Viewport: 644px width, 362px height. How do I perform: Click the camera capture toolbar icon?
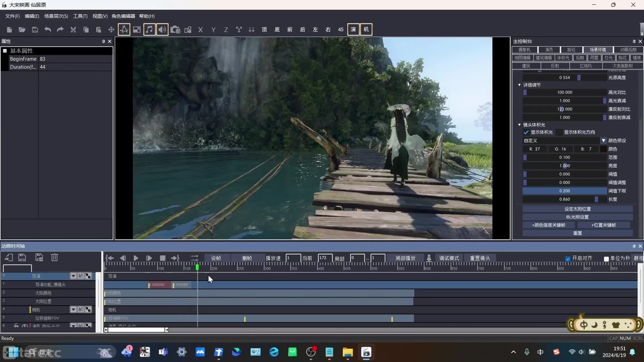pos(175,30)
